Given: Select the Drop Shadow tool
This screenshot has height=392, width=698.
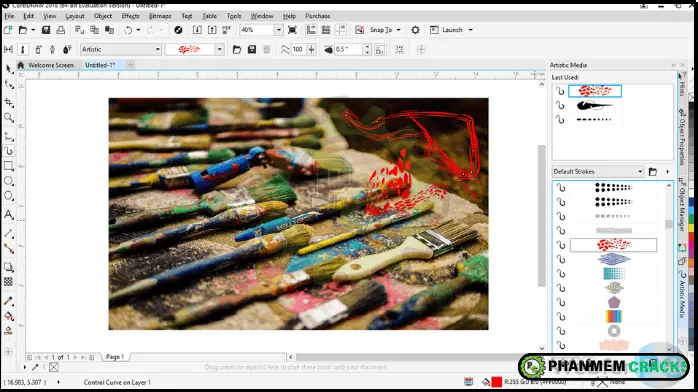Looking at the screenshot, I should pos(9,267).
